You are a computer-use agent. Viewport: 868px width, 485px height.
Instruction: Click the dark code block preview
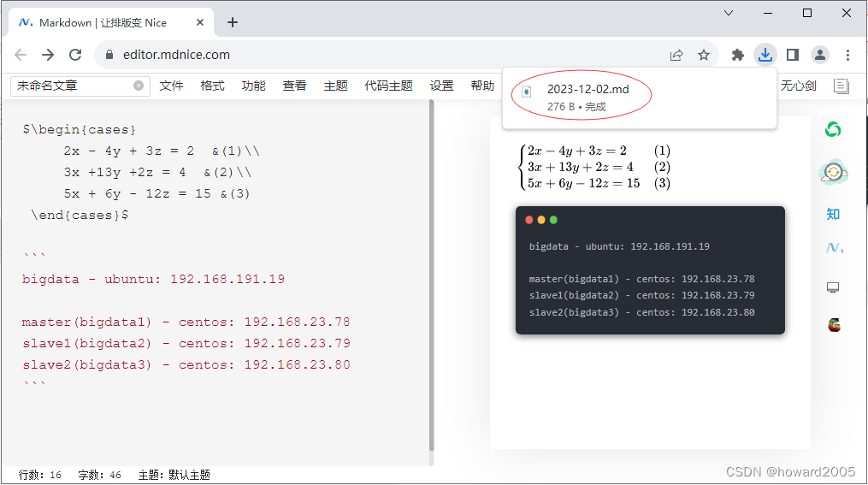coord(650,270)
